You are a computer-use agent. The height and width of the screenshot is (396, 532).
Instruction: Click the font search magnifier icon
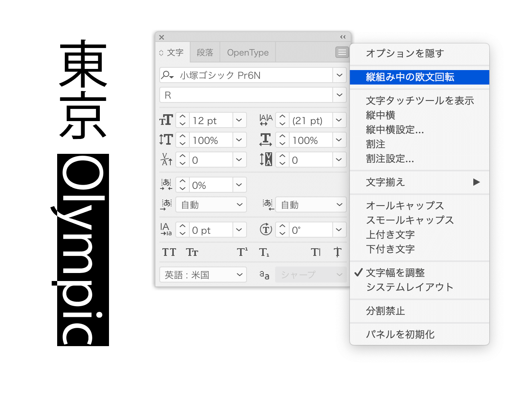pyautogui.click(x=167, y=75)
